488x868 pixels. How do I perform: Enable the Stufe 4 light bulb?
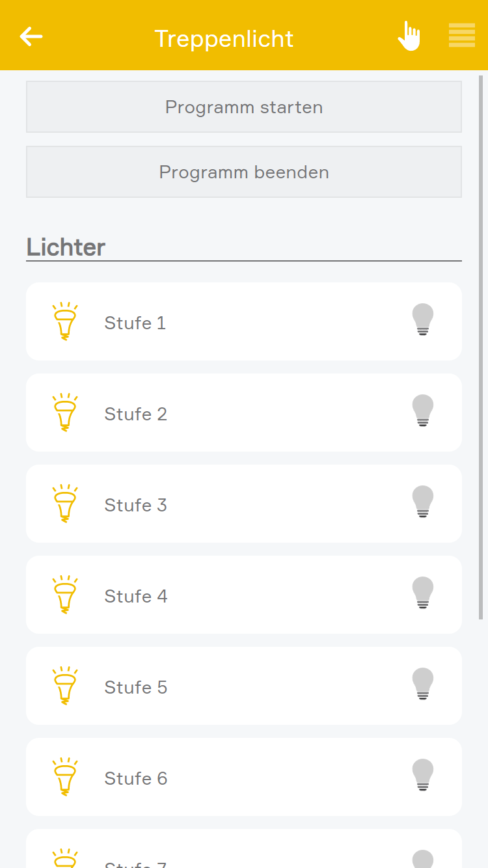[x=423, y=593]
